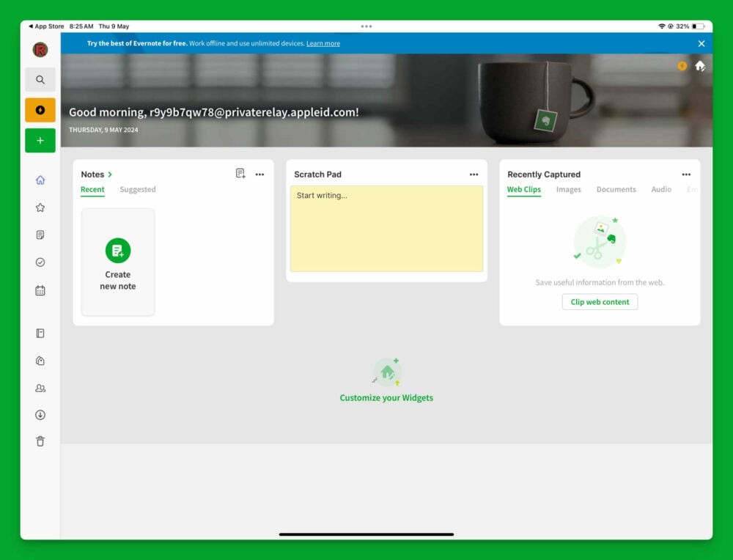Click the customize home icon in header
Image resolution: width=733 pixels, height=560 pixels.
(x=700, y=66)
